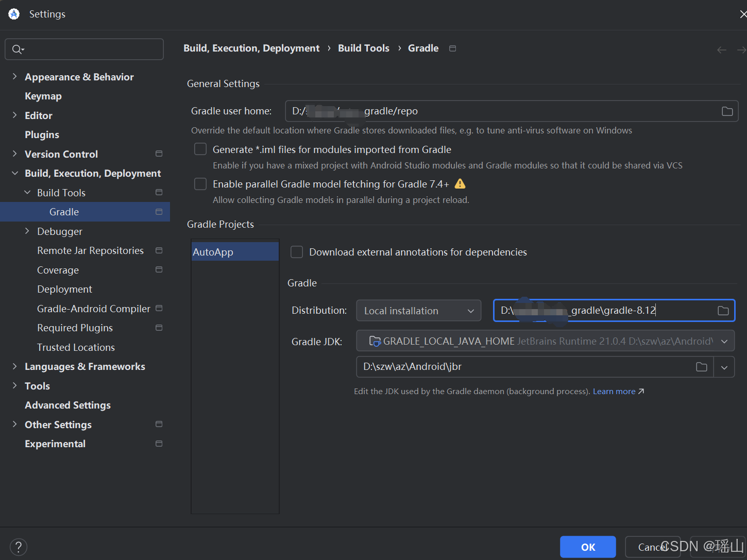Click the settings search field

(x=84, y=49)
